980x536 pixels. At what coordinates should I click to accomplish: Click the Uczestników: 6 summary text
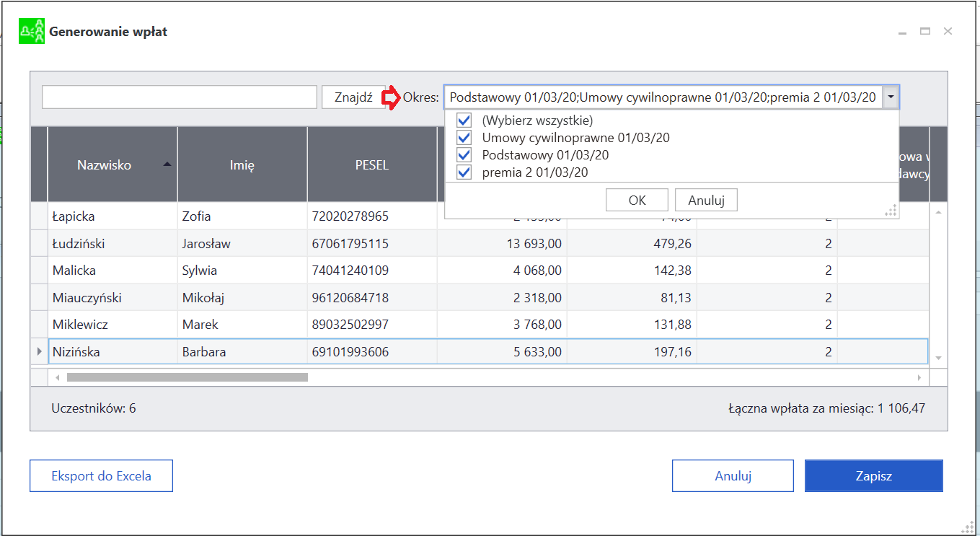click(94, 408)
